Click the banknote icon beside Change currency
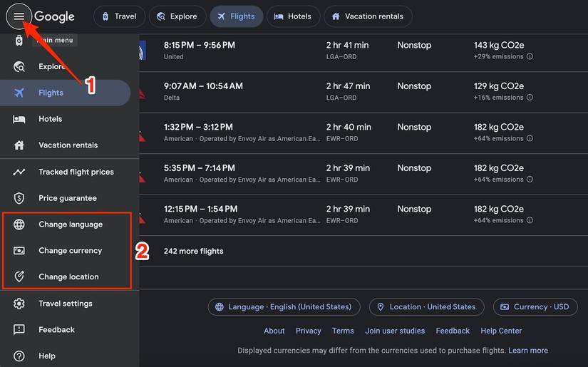The height and width of the screenshot is (367, 588). [19, 251]
